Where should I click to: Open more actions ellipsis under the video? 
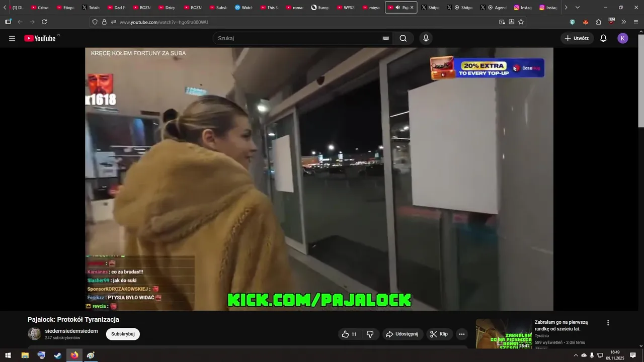click(x=461, y=334)
